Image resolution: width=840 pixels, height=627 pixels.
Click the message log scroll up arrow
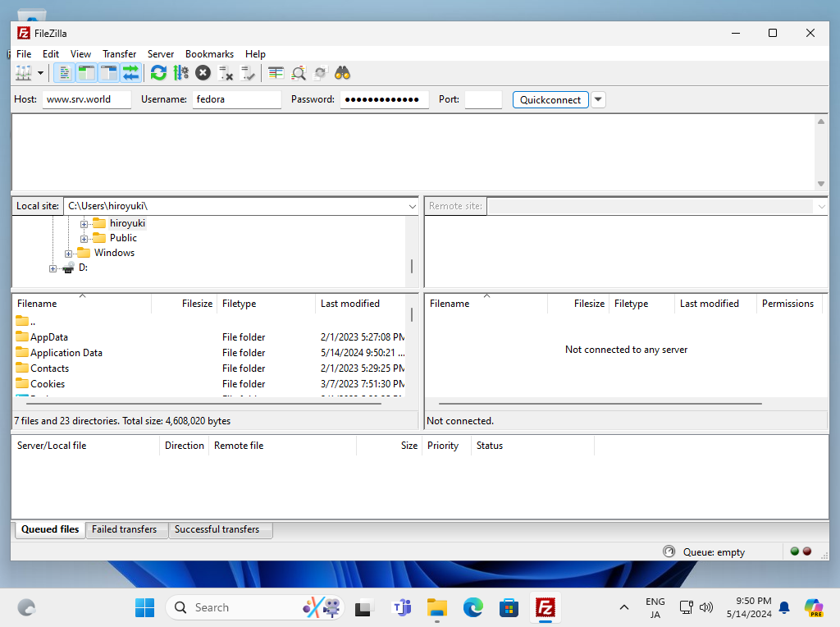coord(820,121)
